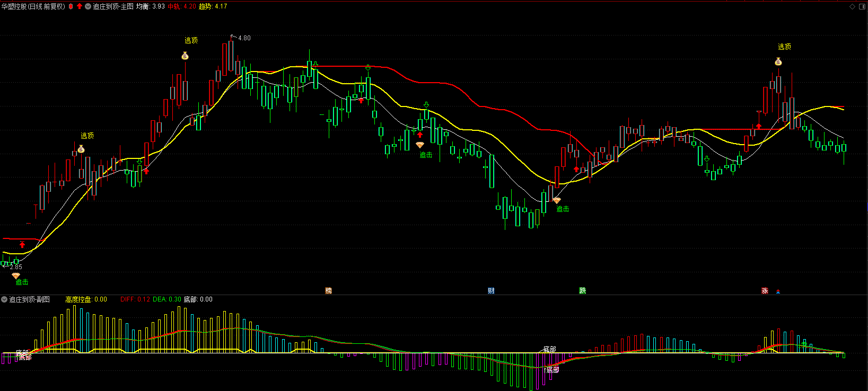Click the red candlestick icon beside the stock name
Screen dimensions: 868x391
tap(71, 6)
